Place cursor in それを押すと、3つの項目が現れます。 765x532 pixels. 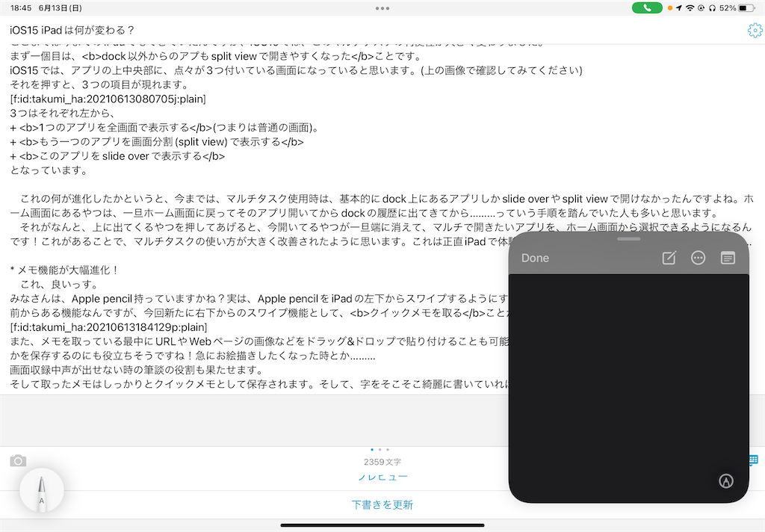(x=99, y=84)
